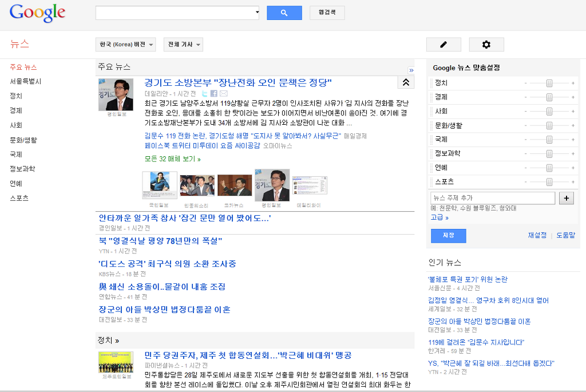The height and width of the screenshot is (392, 586).
Task: Click the plus sign on the 국제 slider row
Action: [x=572, y=140]
